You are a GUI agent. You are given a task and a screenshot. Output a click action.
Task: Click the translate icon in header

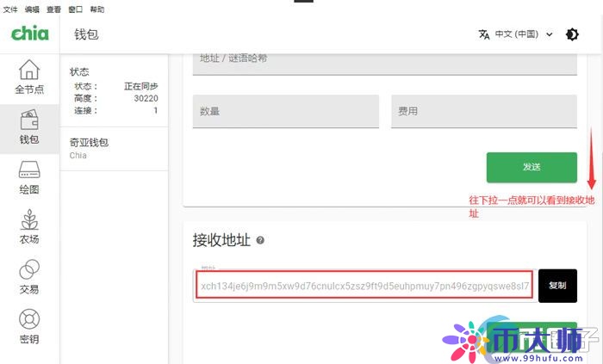pyautogui.click(x=484, y=34)
